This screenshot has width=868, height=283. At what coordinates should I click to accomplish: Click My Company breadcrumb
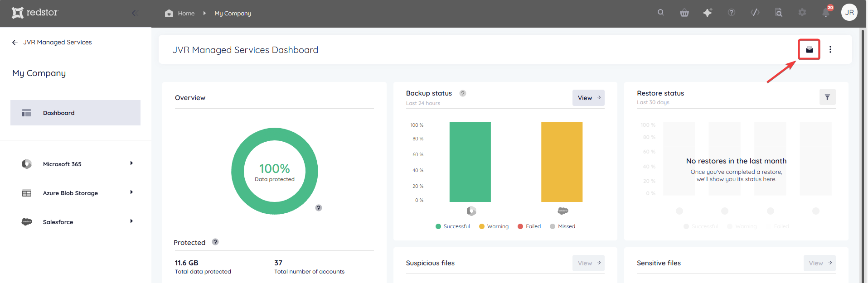233,13
